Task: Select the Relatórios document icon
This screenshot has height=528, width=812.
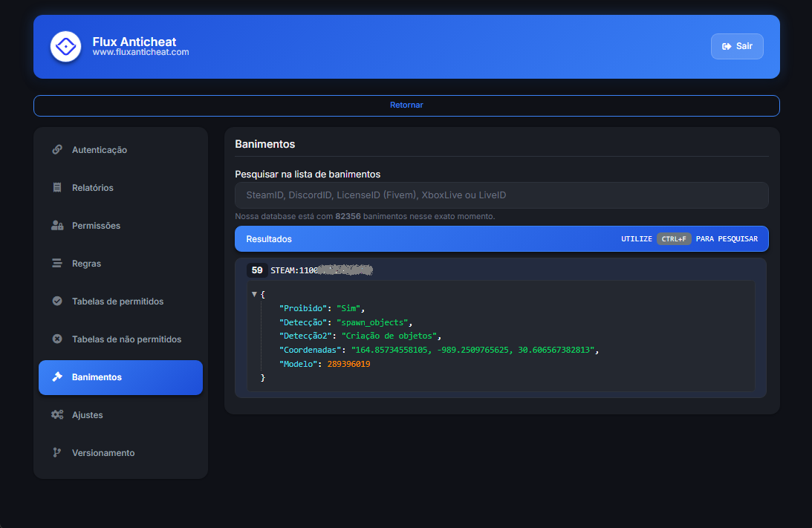Action: pyautogui.click(x=57, y=187)
